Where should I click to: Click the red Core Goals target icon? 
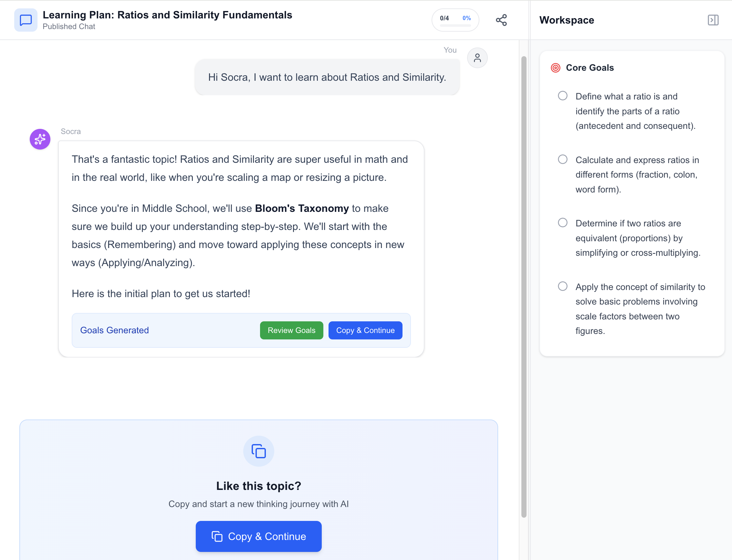point(555,68)
